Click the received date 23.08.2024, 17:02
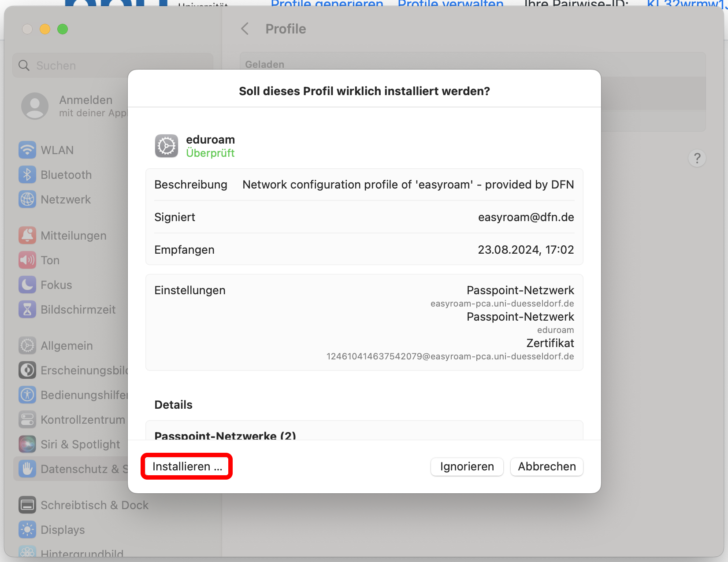 (526, 250)
